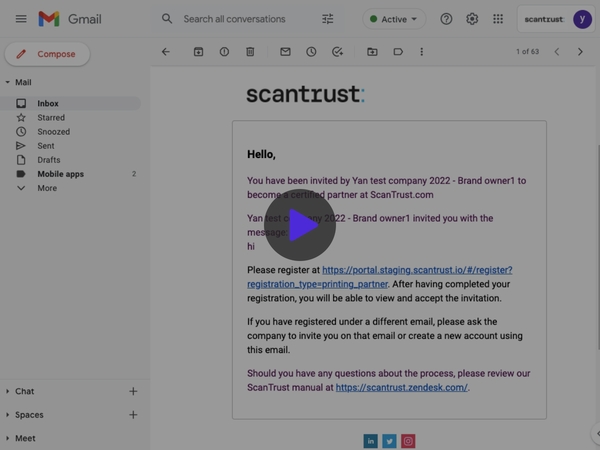Mark the email as unread
Image resolution: width=600 pixels, height=450 pixels.
click(285, 52)
